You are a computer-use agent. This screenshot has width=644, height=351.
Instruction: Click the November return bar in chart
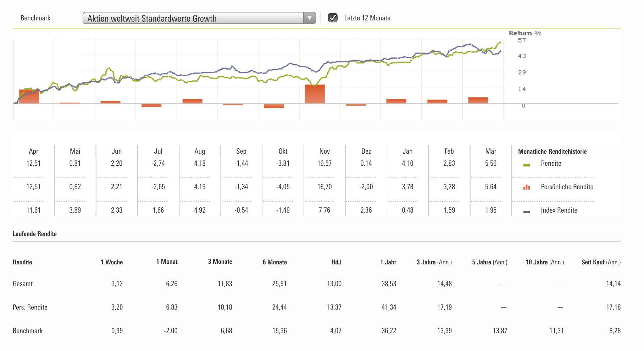coord(315,94)
